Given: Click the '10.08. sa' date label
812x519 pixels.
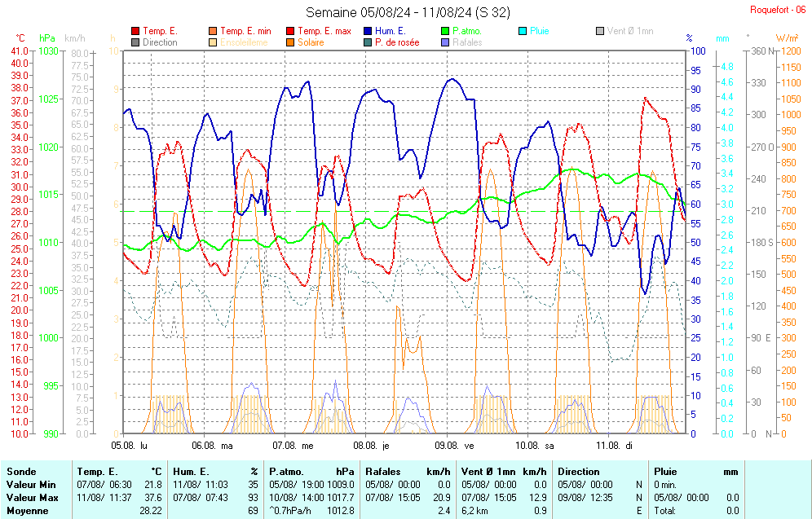Looking at the screenshot, I should coord(535,446).
